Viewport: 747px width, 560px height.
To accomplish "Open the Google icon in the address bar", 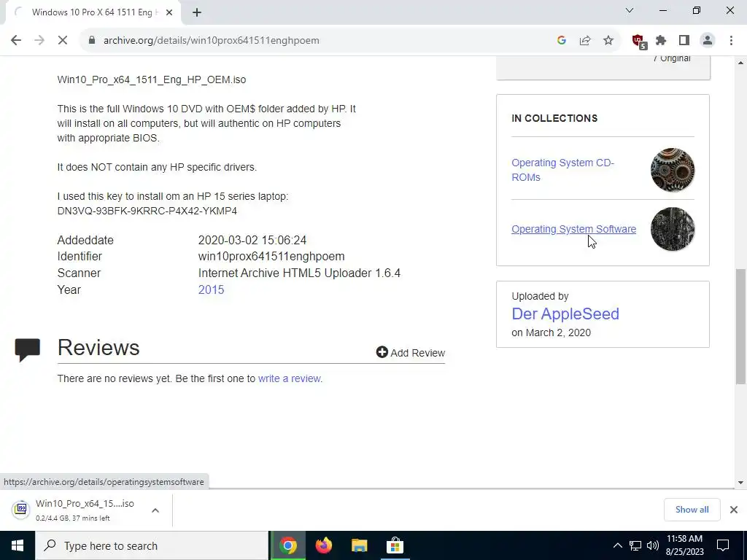I will point(561,41).
